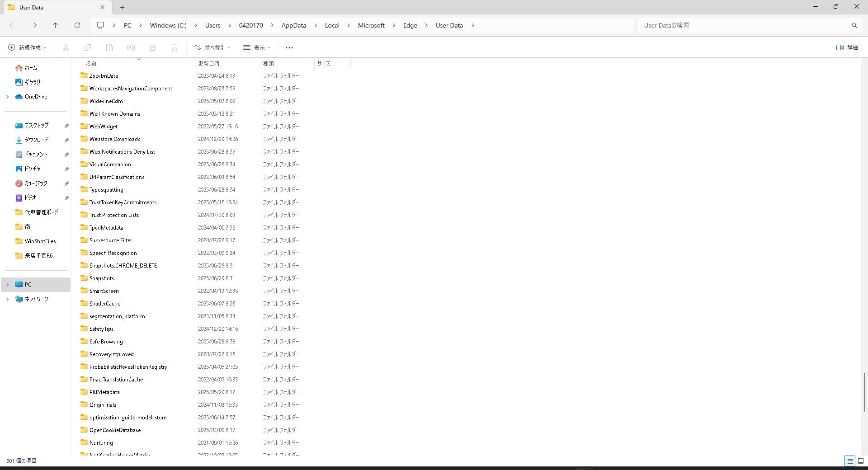
Task: Open ダウンロード quick access folder
Action: (32, 140)
